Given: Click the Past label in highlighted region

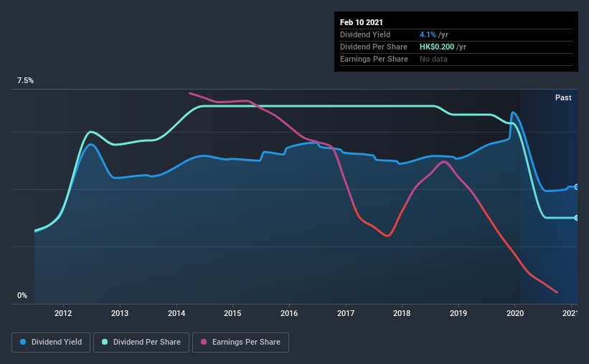Looking at the screenshot, I should [x=563, y=97].
